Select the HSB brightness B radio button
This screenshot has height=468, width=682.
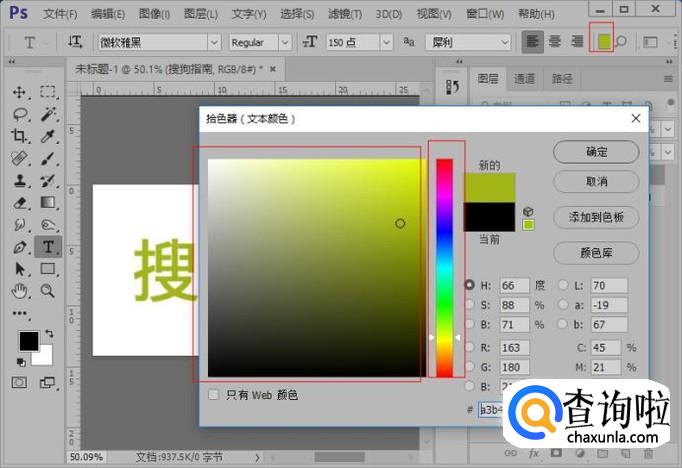[x=469, y=324]
